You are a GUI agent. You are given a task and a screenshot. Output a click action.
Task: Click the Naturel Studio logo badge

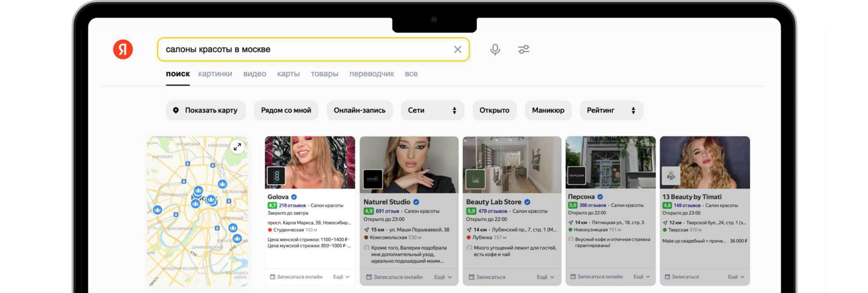(x=373, y=179)
